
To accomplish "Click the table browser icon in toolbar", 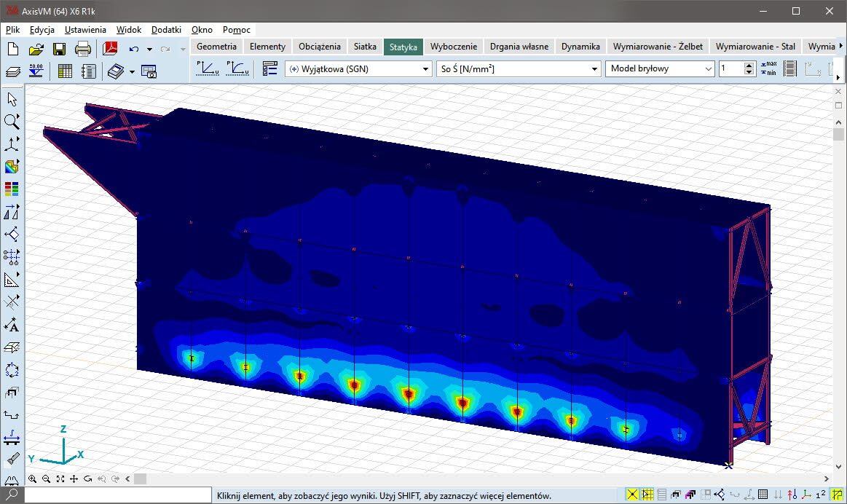I will point(65,71).
